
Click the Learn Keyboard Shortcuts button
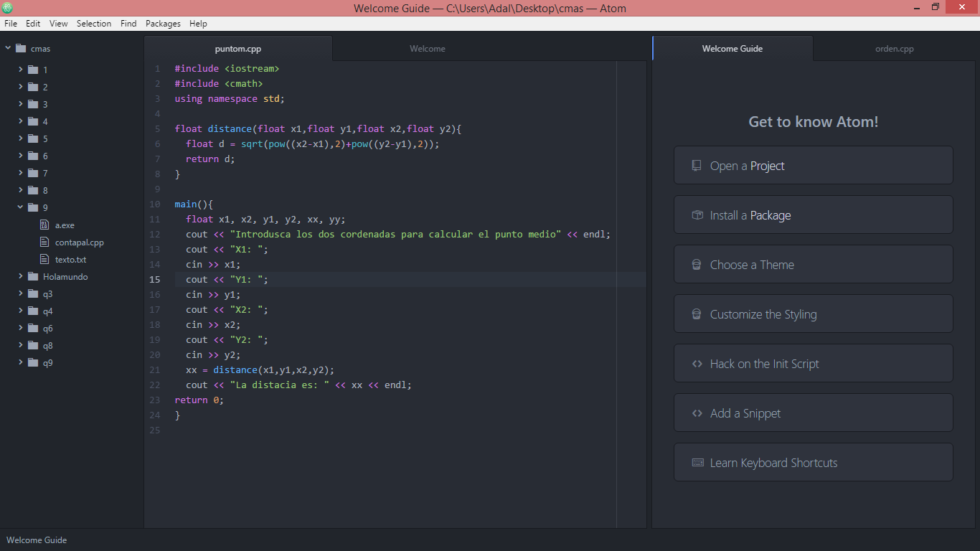point(814,463)
